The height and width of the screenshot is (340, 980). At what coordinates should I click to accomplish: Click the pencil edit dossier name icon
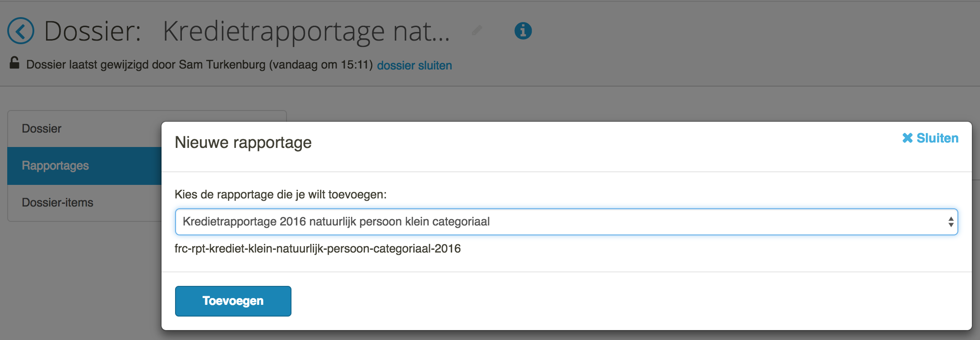(x=477, y=31)
